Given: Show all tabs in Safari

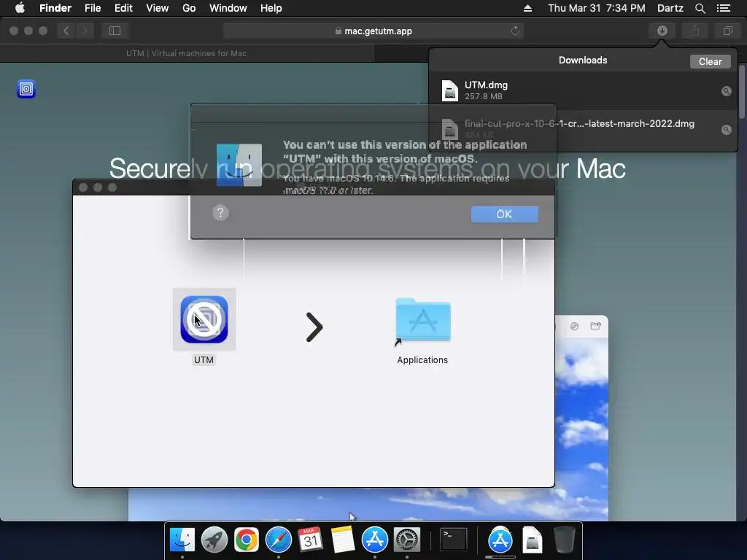Looking at the screenshot, I should [727, 31].
